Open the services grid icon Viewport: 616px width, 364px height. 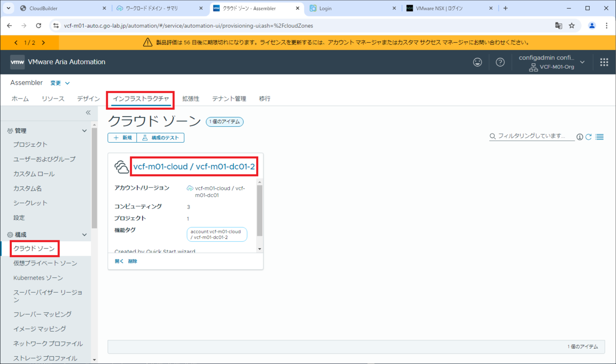tap(604, 62)
